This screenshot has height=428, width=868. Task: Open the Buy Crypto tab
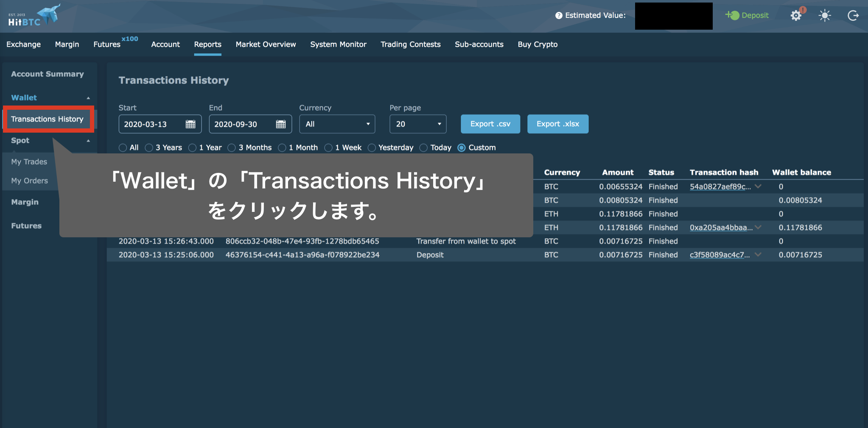(x=538, y=44)
